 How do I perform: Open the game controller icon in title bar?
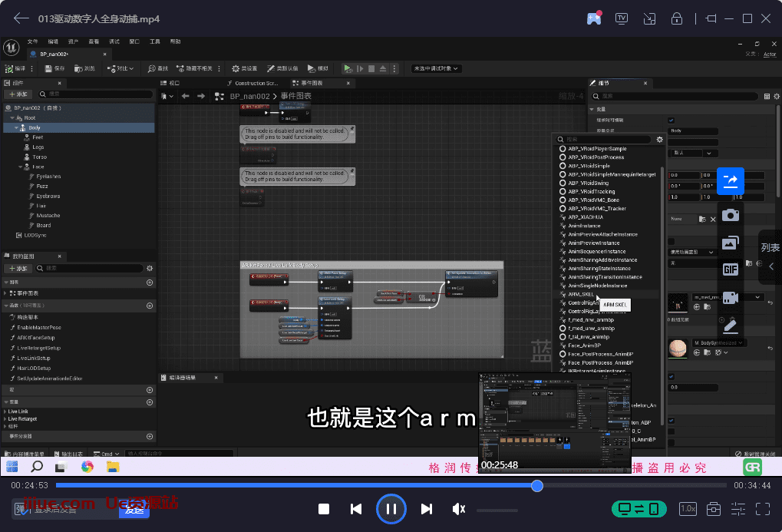click(594, 18)
